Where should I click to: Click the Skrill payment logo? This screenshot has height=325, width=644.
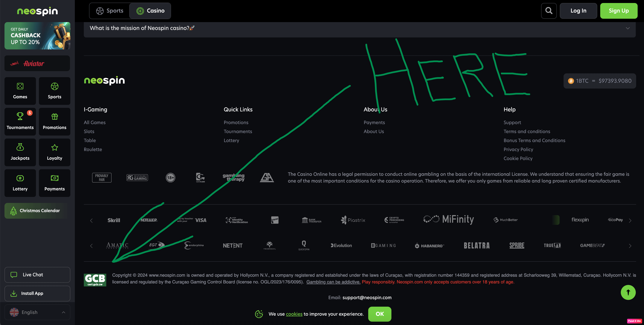pyautogui.click(x=114, y=220)
